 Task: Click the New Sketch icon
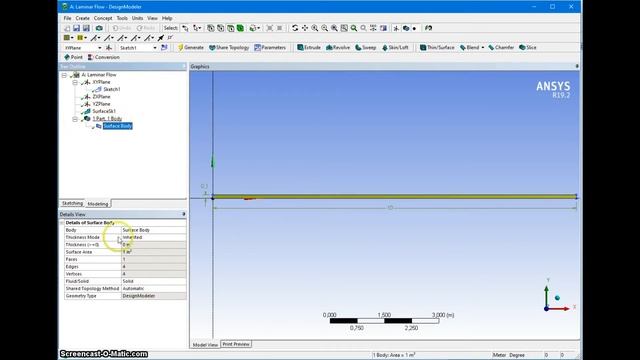coord(164,48)
